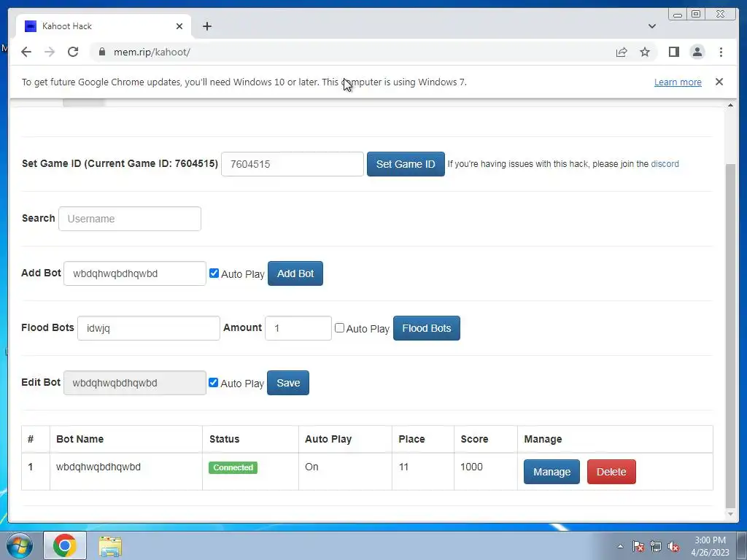Go back using browser back arrow
Viewport: 747px width, 560px height.
click(26, 52)
